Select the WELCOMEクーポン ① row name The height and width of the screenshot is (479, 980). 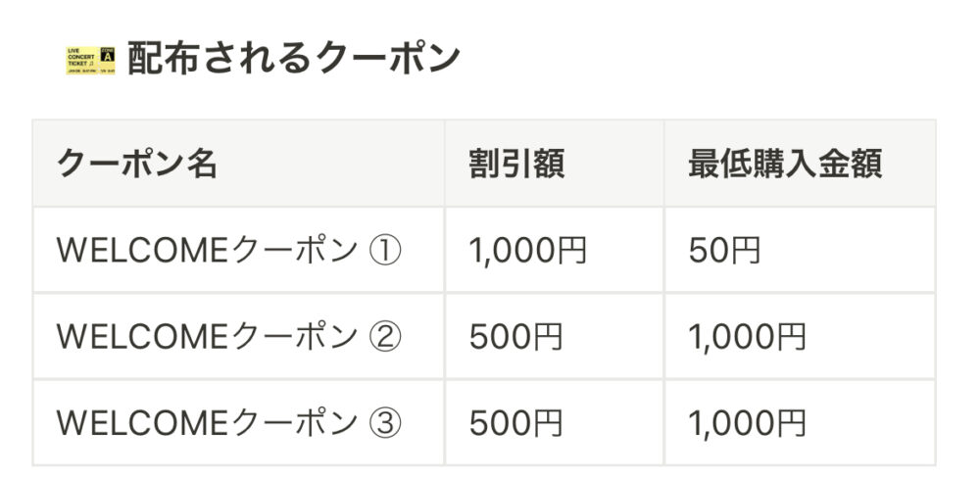(x=228, y=251)
